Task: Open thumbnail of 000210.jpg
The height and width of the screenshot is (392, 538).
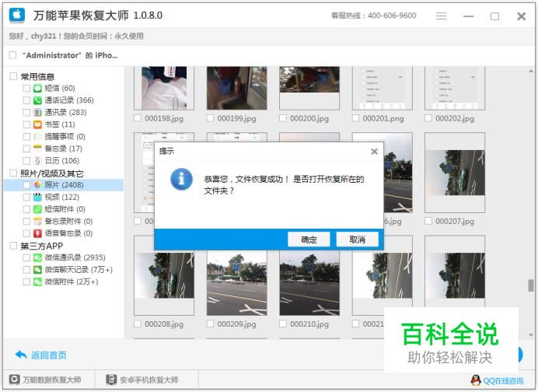Action: 309,283
